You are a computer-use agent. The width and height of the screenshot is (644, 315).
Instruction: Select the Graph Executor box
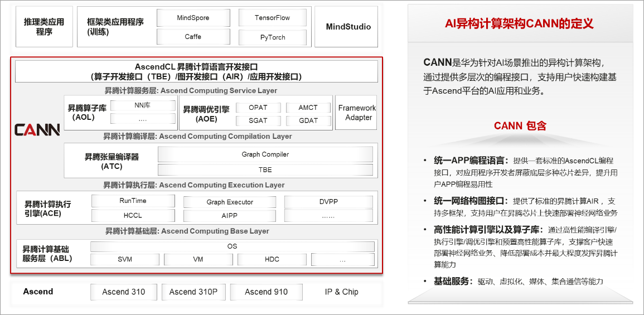230,202
